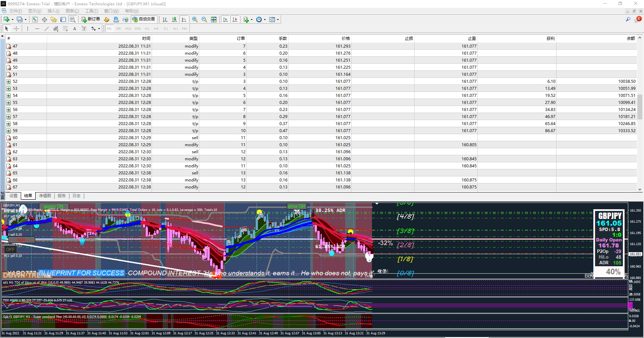Open the 工具(T) menu

pyautogui.click(x=91, y=11)
